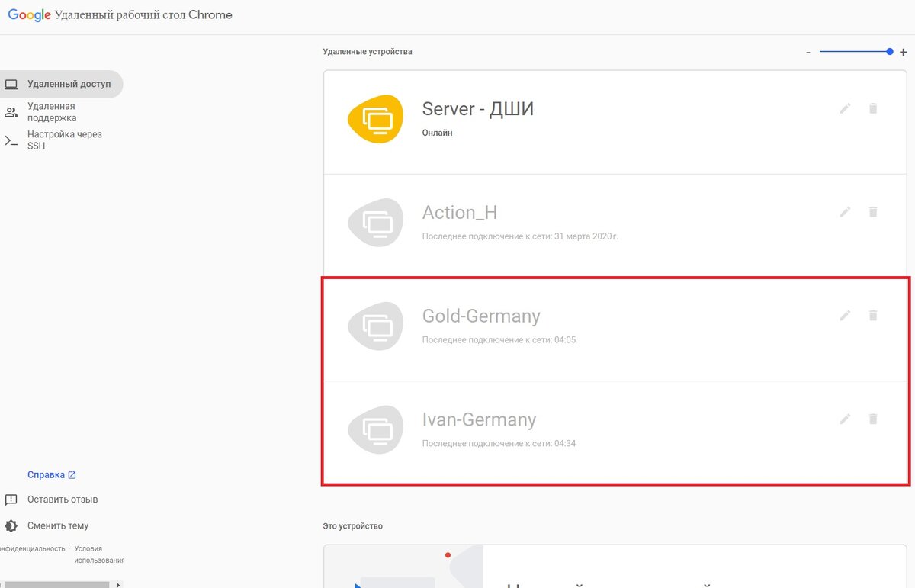Image resolution: width=915 pixels, height=588 pixels.
Task: Click Сменить тему to change theme
Action: point(58,525)
